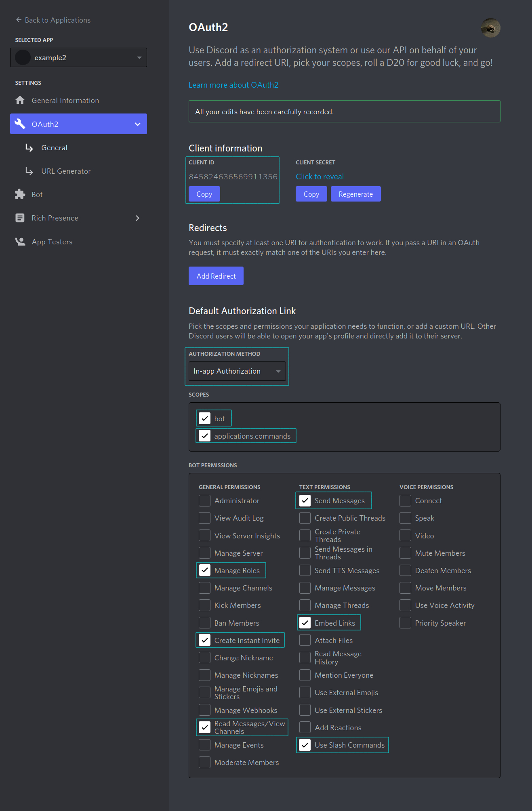Enable the Connect voice permission
The image size is (532, 811).
405,500
